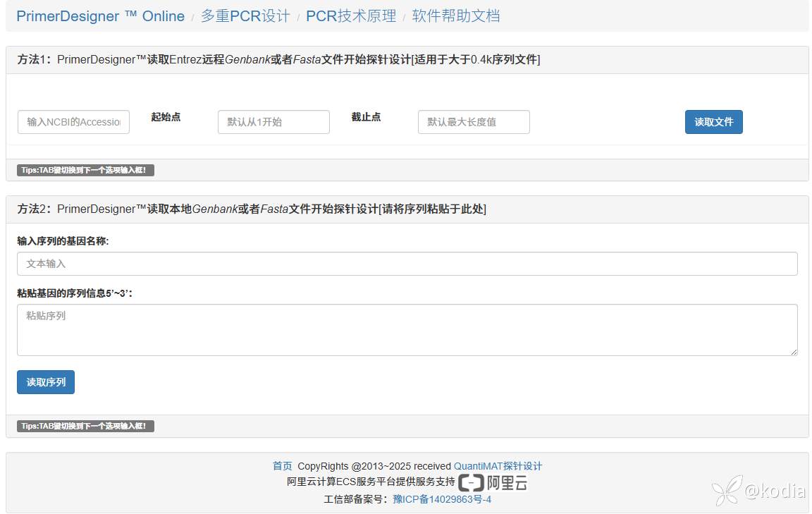Click the 方法2 panel heading

(x=252, y=209)
